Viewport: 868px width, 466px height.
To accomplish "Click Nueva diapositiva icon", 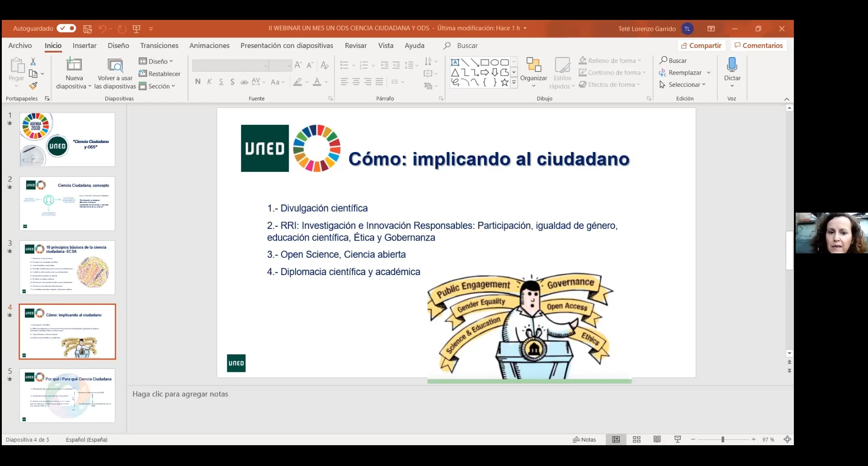I will point(74,65).
